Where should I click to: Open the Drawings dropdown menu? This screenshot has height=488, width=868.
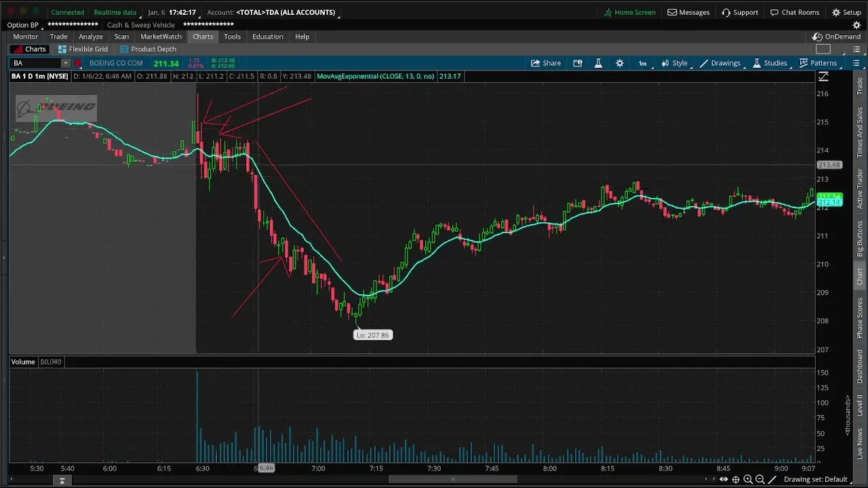click(x=721, y=63)
